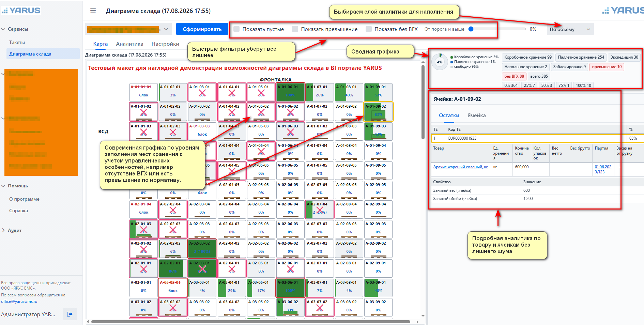Open the warehouse selection dropdown beside Сформировать

tap(128, 29)
